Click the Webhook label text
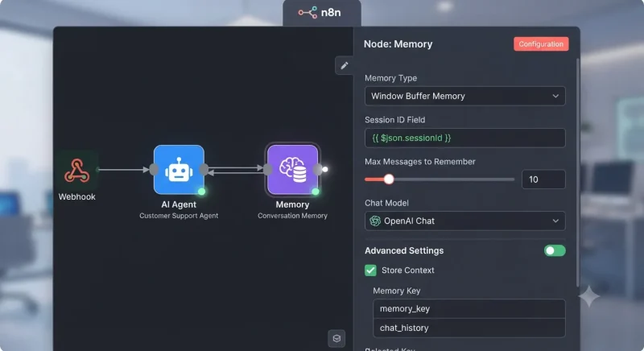The width and height of the screenshot is (644, 351). click(76, 196)
